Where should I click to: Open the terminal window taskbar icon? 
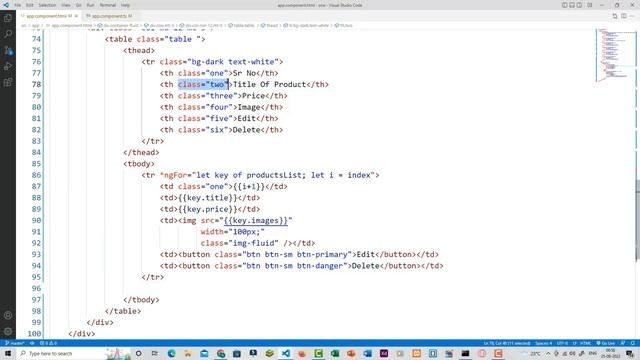(465, 353)
